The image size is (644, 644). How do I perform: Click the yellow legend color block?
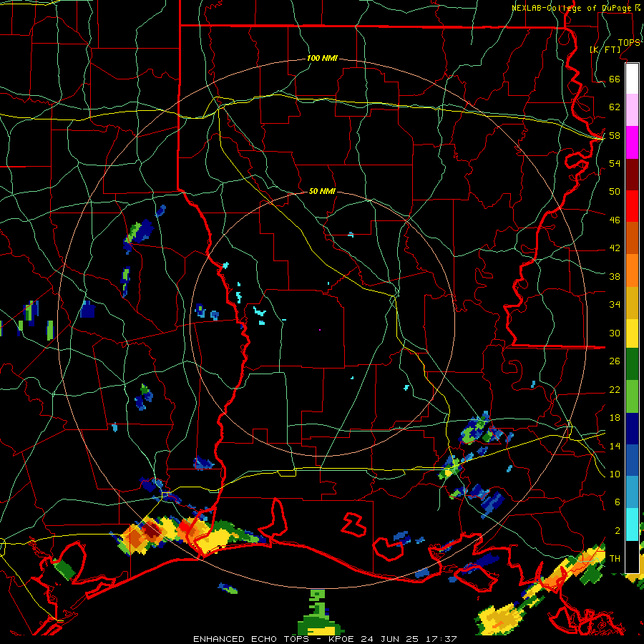tap(632, 333)
